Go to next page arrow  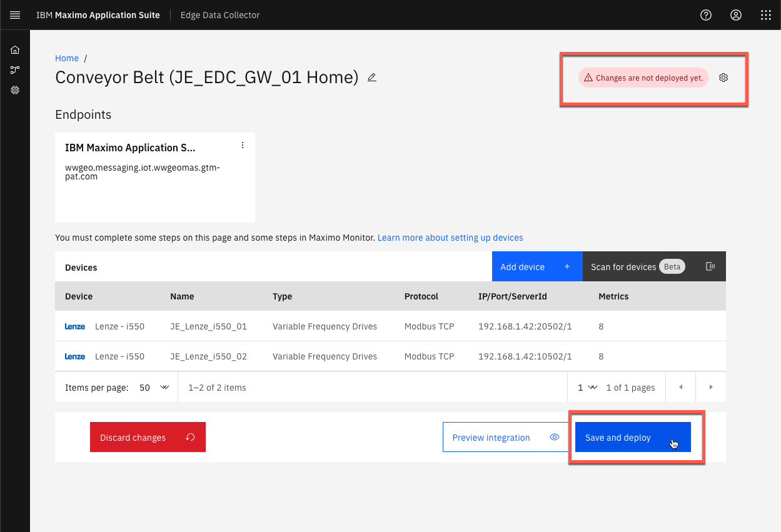tap(711, 387)
